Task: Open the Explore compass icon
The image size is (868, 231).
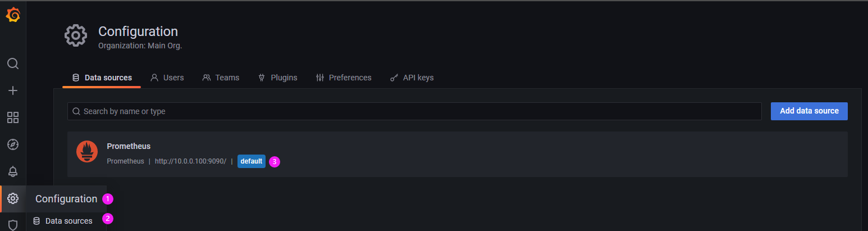Action: pos(13,144)
